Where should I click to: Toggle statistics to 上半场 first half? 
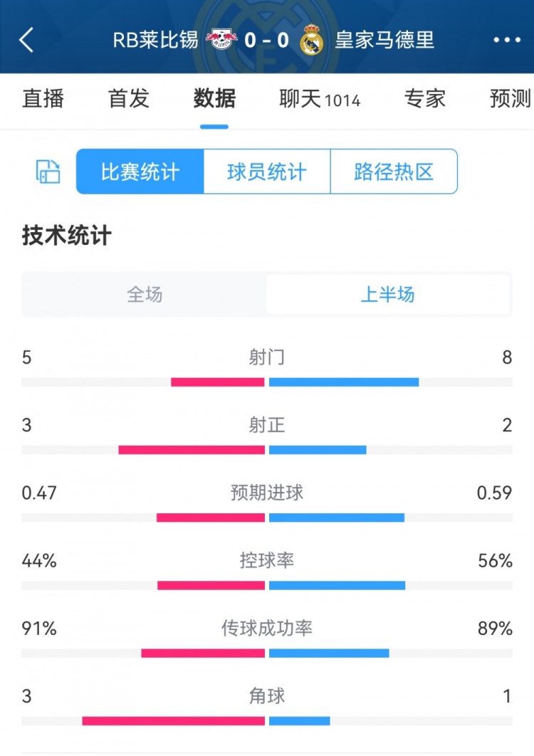click(388, 294)
